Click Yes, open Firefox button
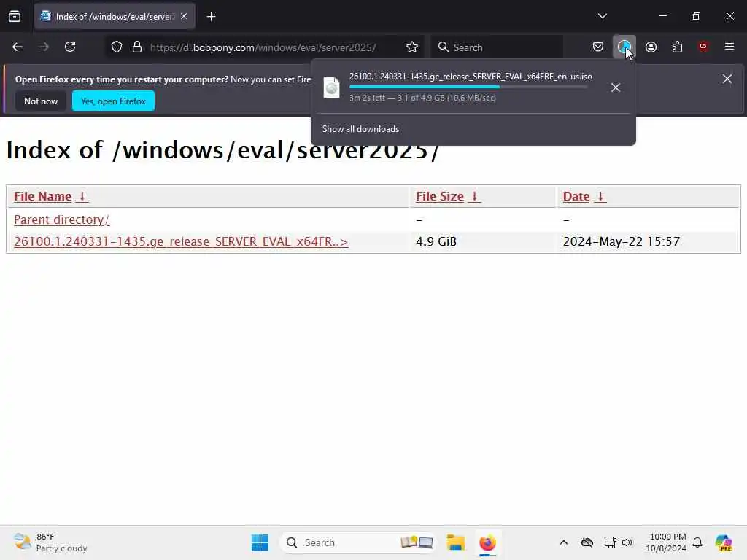 click(113, 101)
